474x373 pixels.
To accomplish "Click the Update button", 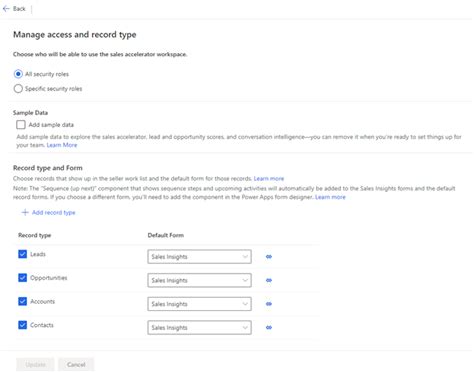I will pos(35,364).
